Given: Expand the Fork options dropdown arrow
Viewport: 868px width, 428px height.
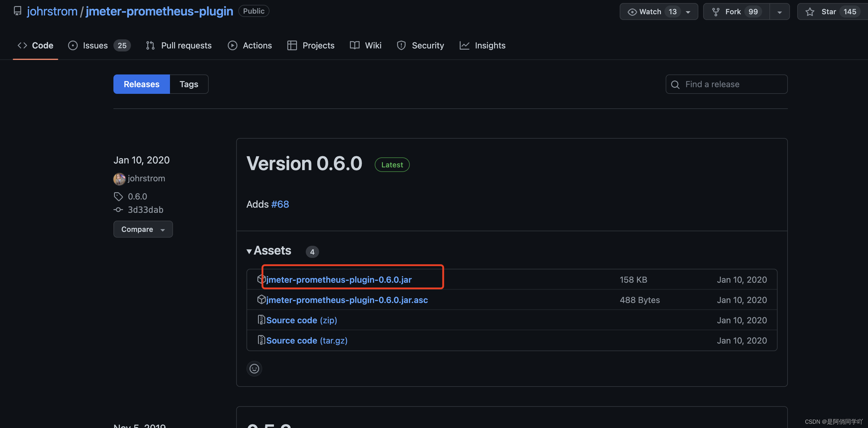Looking at the screenshot, I should [780, 12].
